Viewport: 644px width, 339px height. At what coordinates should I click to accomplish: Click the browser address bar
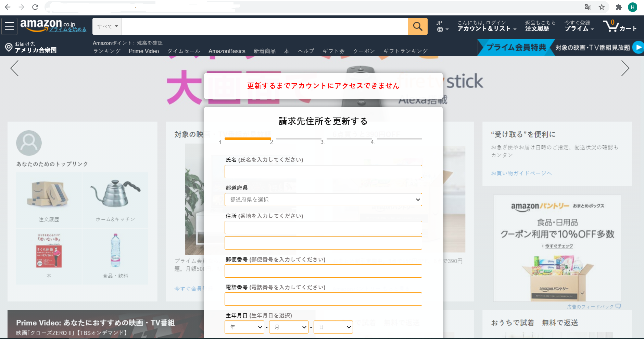(x=312, y=7)
